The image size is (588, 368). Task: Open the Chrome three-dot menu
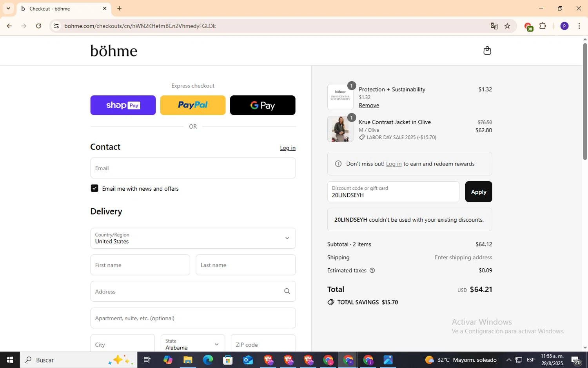[x=579, y=26]
